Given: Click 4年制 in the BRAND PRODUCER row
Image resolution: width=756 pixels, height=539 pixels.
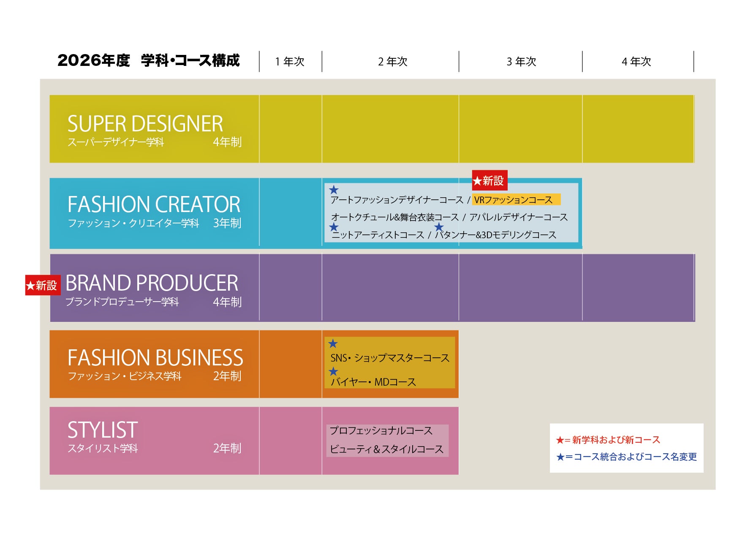Looking at the screenshot, I should click(227, 302).
